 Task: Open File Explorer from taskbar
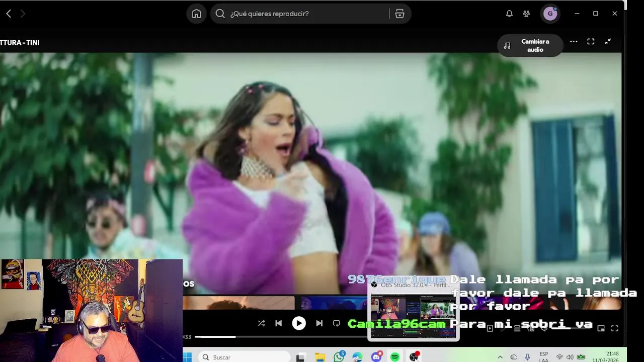(x=320, y=357)
